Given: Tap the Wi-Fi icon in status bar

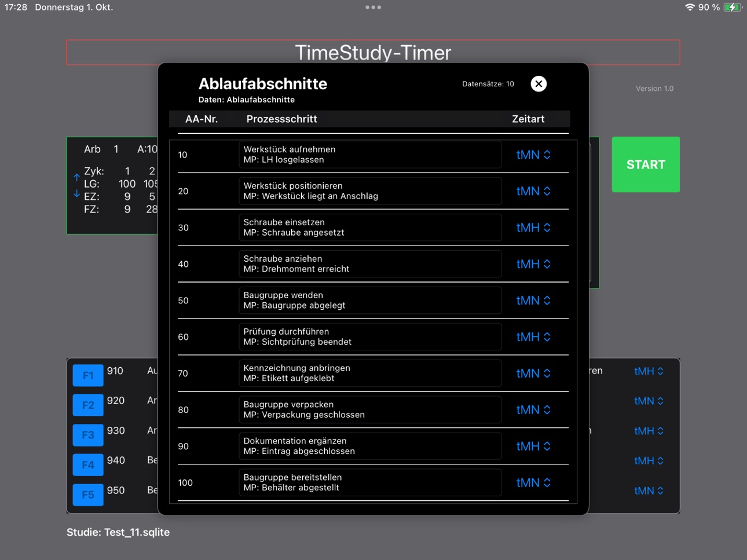Looking at the screenshot, I should [x=690, y=8].
